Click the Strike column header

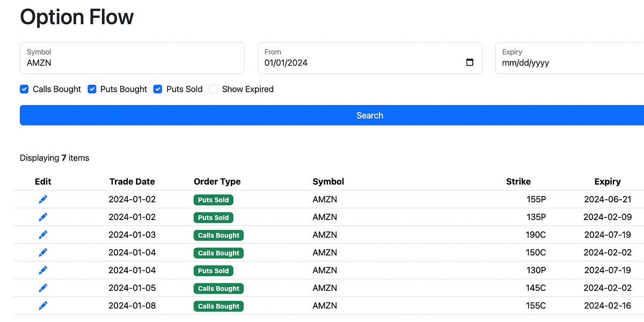tap(518, 181)
